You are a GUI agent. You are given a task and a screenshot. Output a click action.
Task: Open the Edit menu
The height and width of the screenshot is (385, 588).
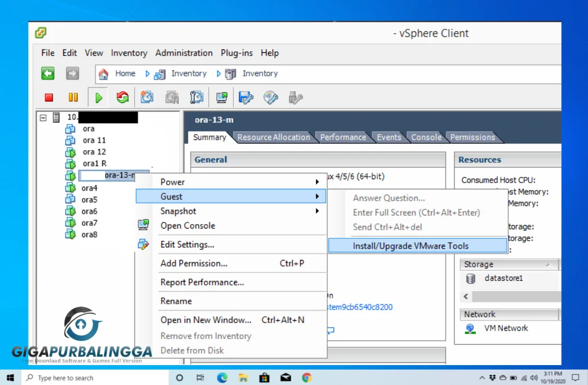[x=69, y=53]
